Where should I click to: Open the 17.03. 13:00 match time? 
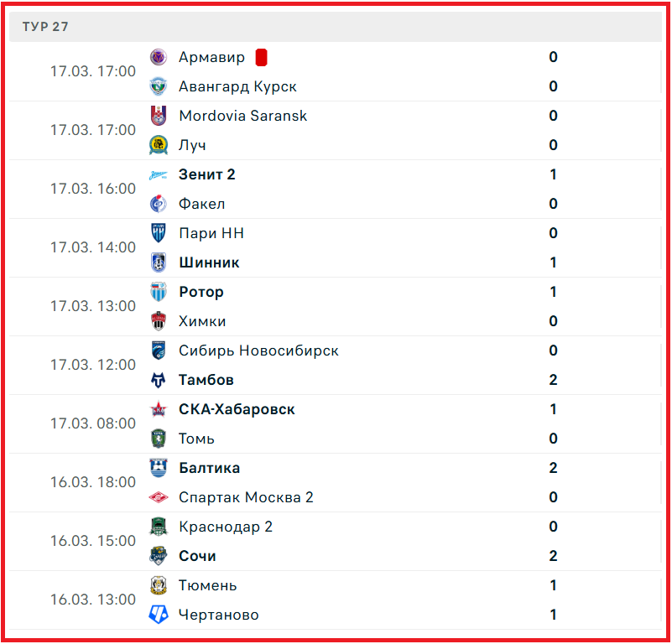pos(92,306)
